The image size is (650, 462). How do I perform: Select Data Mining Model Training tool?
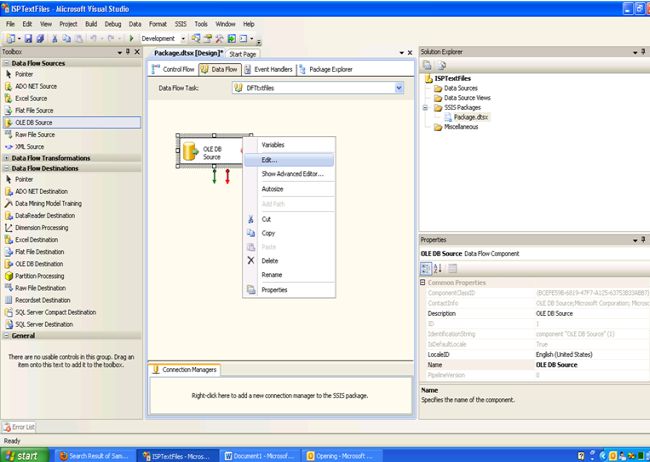[x=48, y=203]
